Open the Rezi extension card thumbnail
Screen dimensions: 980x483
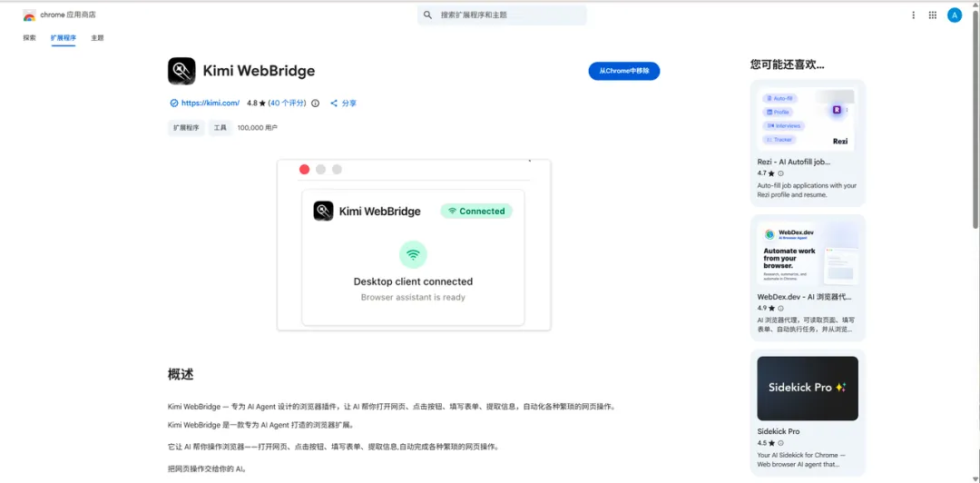pos(808,119)
